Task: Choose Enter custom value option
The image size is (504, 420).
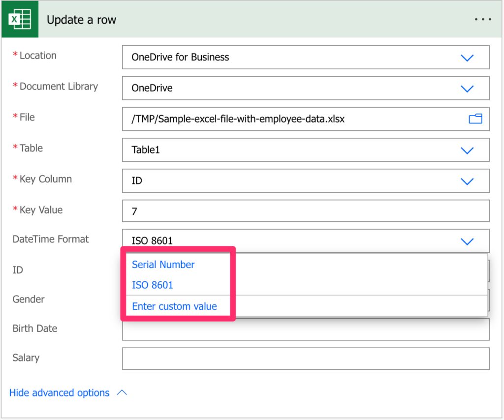Action: pos(174,306)
